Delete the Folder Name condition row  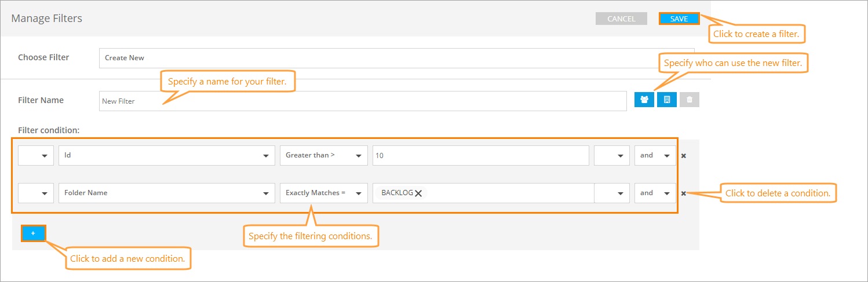click(x=684, y=193)
